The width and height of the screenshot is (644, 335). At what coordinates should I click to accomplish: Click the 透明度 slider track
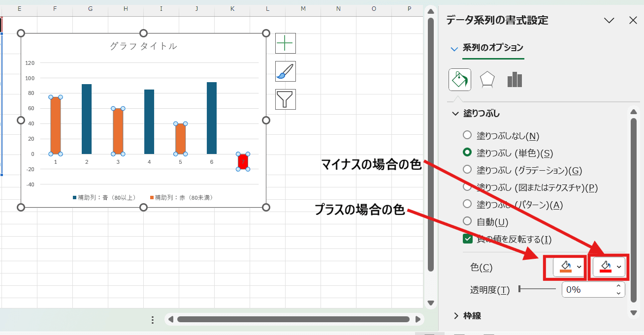pyautogui.click(x=537, y=289)
